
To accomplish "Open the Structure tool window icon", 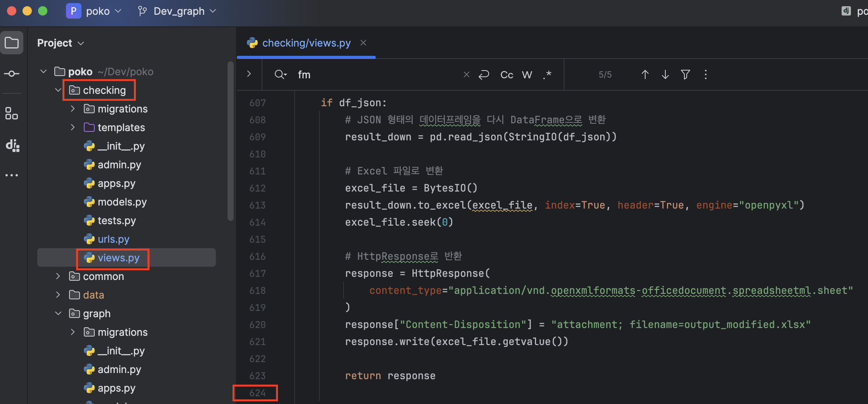I will tap(12, 113).
